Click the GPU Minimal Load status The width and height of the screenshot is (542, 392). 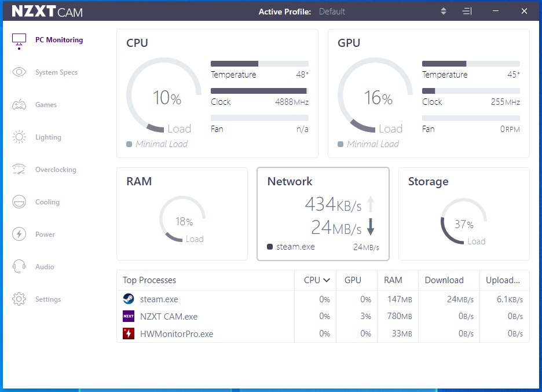[368, 144]
